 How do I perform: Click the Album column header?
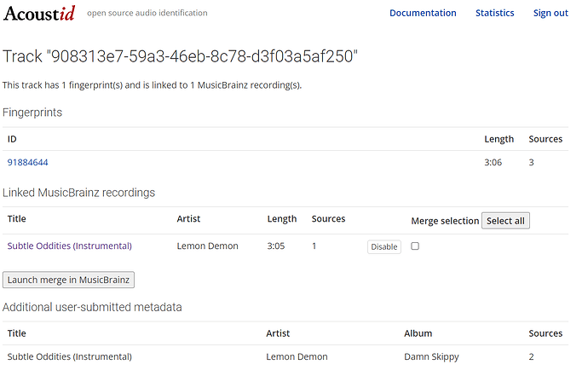coord(418,333)
